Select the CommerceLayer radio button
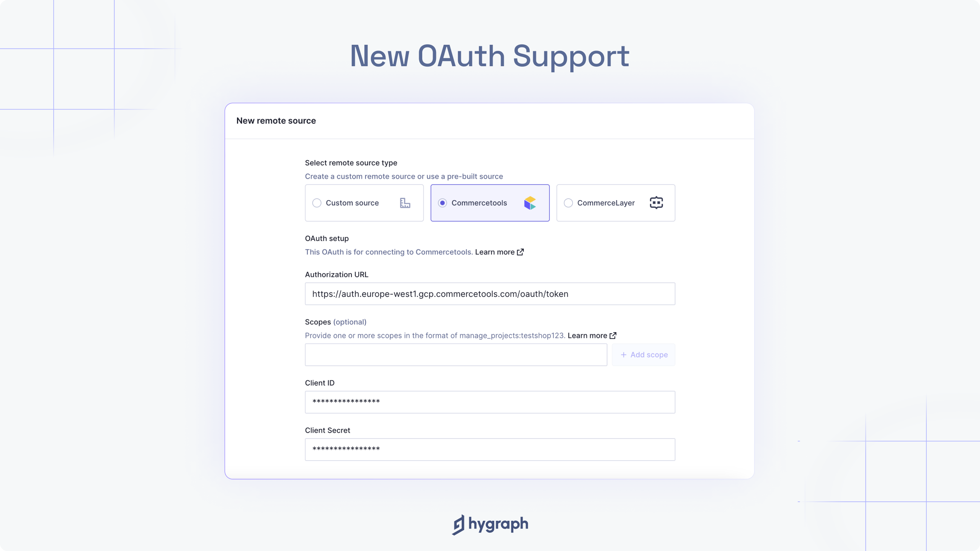980x551 pixels. tap(567, 202)
